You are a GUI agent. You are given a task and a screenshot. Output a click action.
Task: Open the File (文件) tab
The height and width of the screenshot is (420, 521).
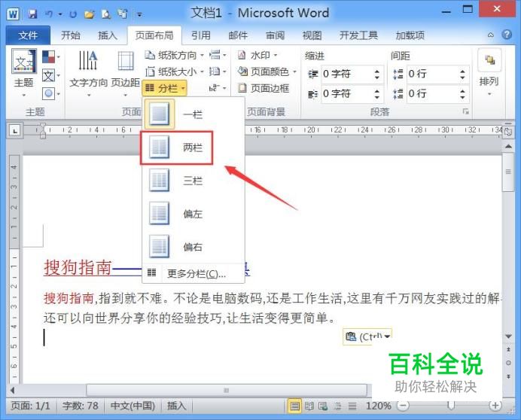(x=28, y=35)
